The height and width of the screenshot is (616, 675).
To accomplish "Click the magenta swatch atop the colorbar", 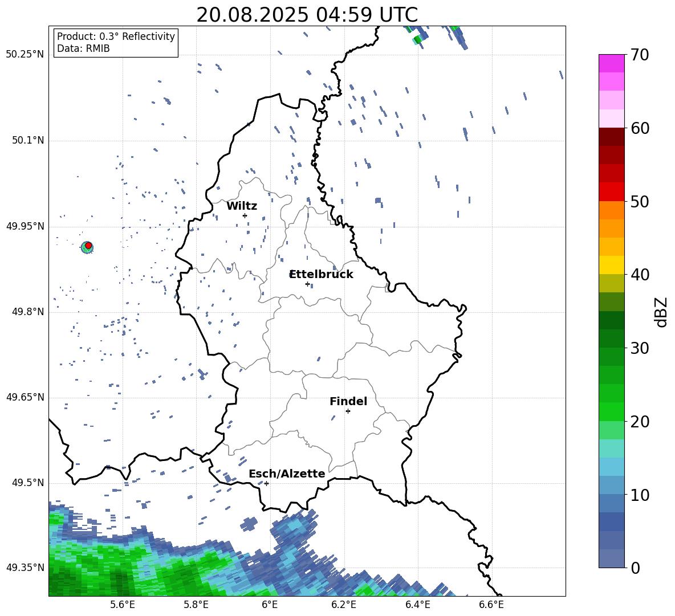I will point(611,63).
